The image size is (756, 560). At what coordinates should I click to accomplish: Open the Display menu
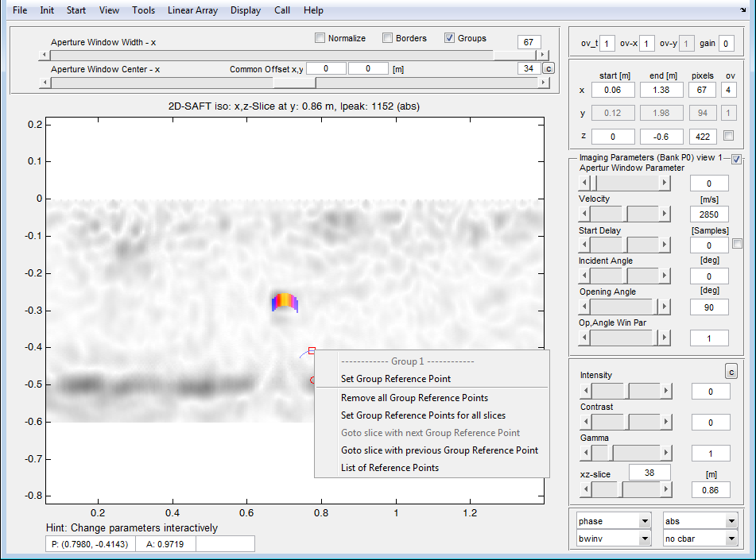pyautogui.click(x=246, y=10)
